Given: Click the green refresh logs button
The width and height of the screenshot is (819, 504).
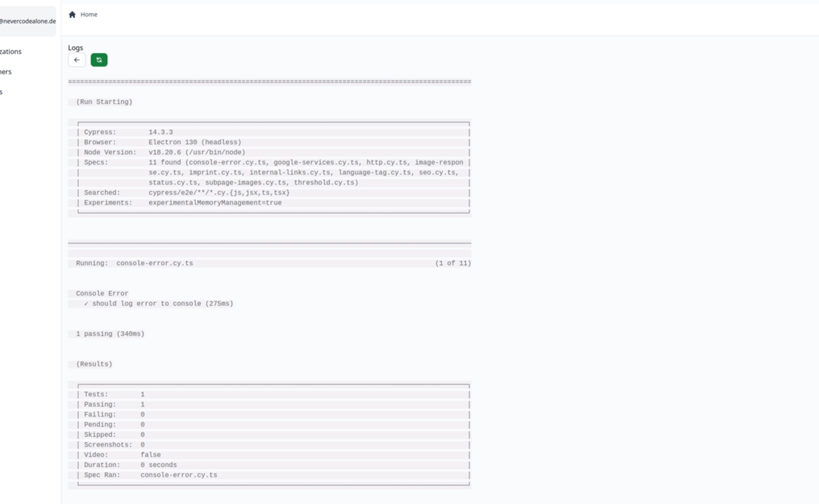Looking at the screenshot, I should 99,60.
